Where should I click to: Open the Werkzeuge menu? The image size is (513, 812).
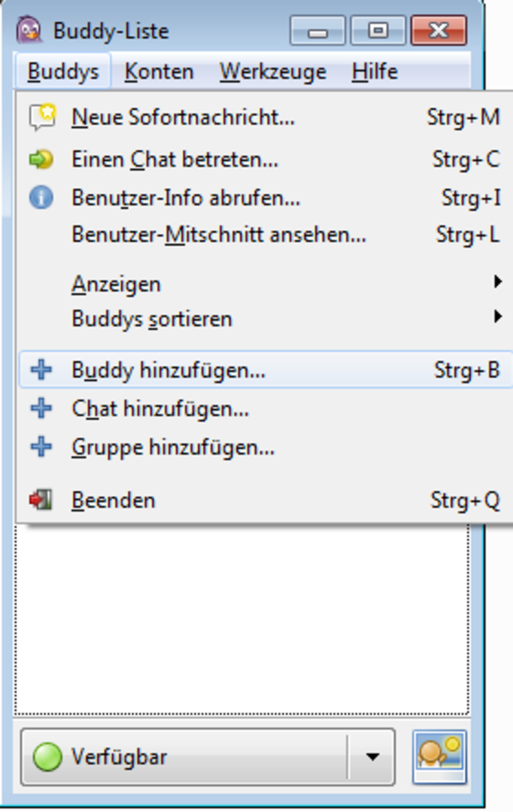click(273, 71)
